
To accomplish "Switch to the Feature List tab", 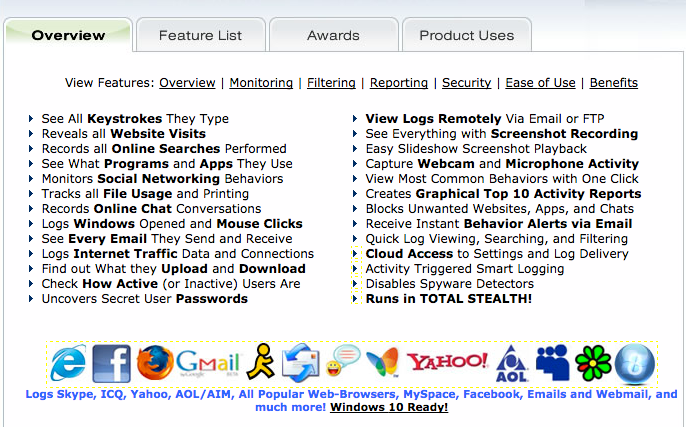I will [x=200, y=35].
